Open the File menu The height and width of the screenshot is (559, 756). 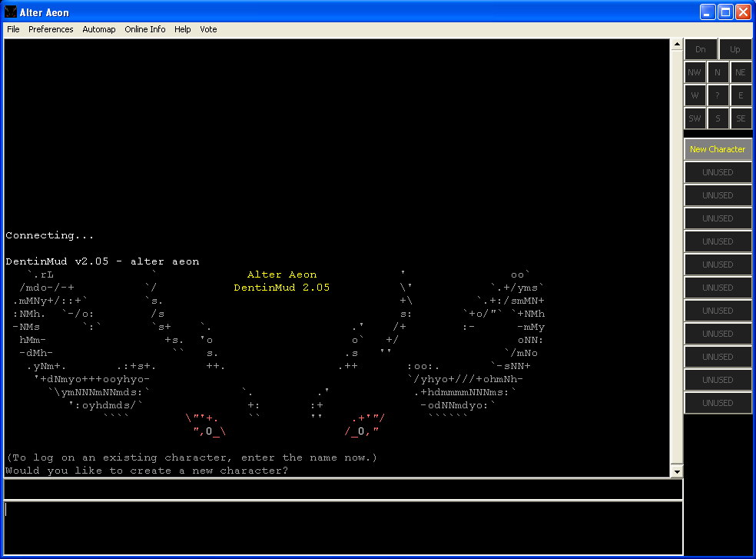coord(13,29)
